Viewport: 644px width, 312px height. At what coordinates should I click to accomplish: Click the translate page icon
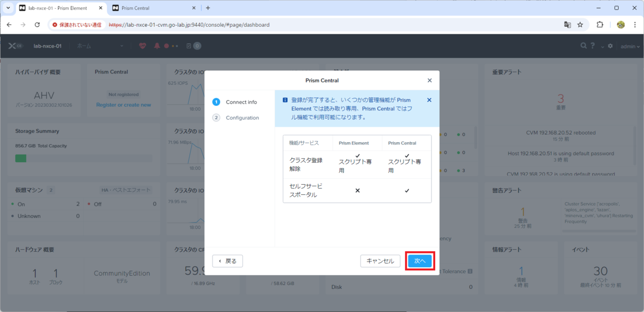[567, 25]
